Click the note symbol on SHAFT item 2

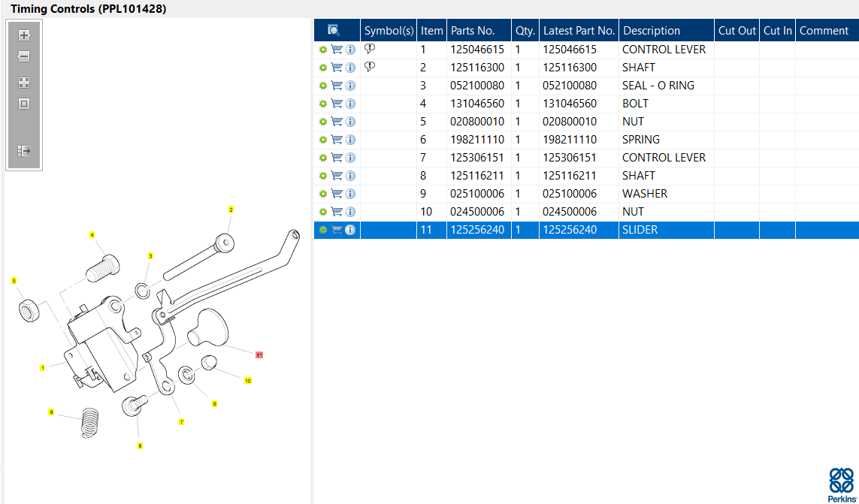[369, 67]
